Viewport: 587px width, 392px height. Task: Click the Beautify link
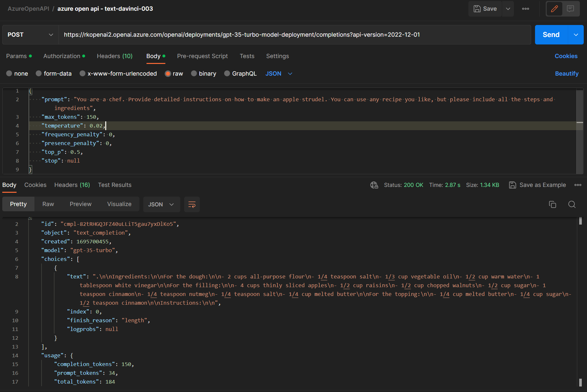(x=567, y=74)
